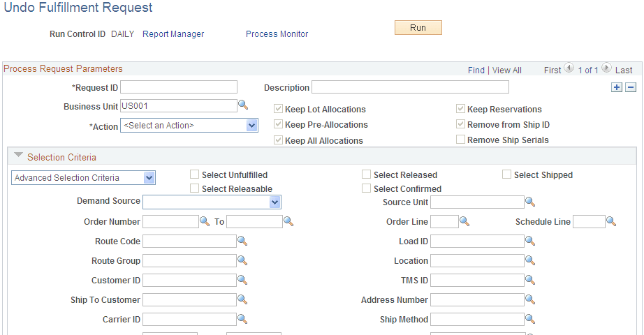Open the Business Unit lookup magnifier
The height and width of the screenshot is (335, 644).
tap(243, 105)
